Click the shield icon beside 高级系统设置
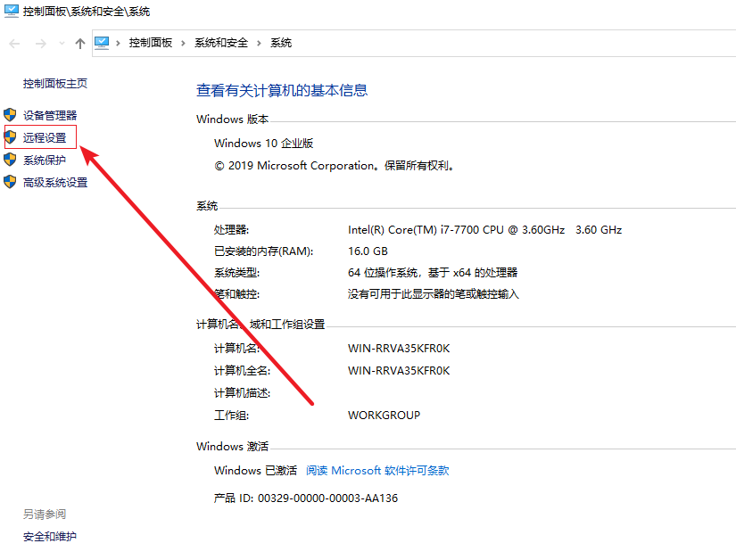Image resolution: width=736 pixels, height=560 pixels. (x=10, y=183)
